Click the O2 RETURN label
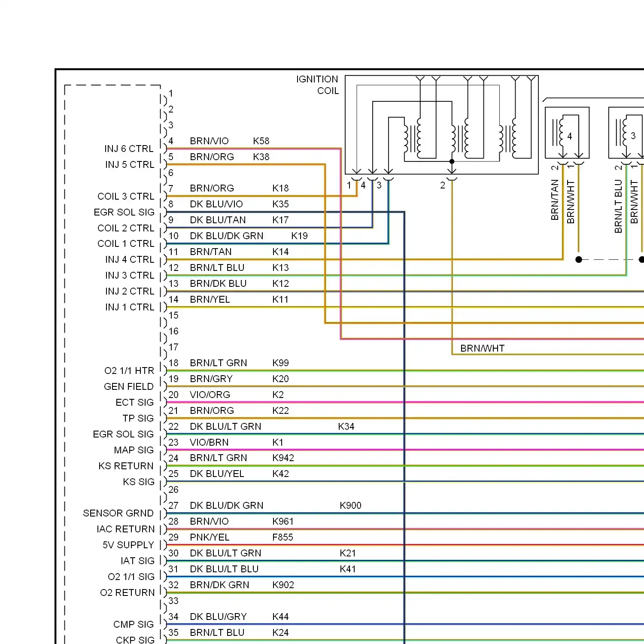Viewport: 644px width, 644px height. point(128,592)
